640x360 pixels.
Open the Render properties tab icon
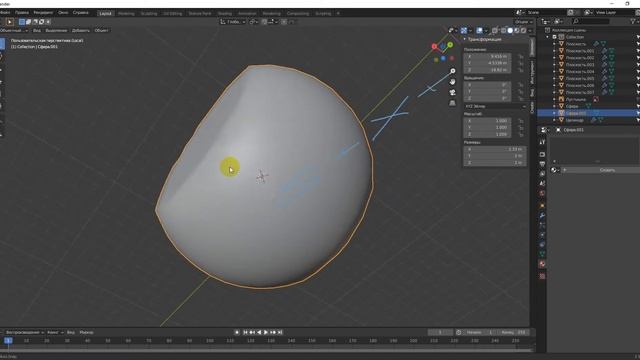pos(542,154)
